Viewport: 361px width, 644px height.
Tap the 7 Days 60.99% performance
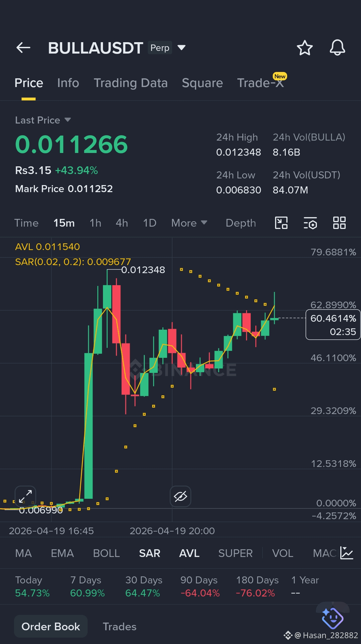coord(88,586)
